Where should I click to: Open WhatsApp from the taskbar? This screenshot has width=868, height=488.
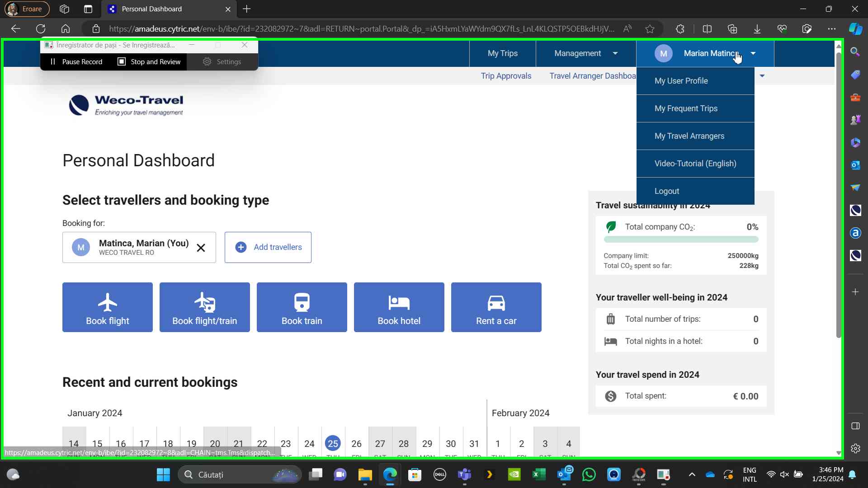coord(589,475)
